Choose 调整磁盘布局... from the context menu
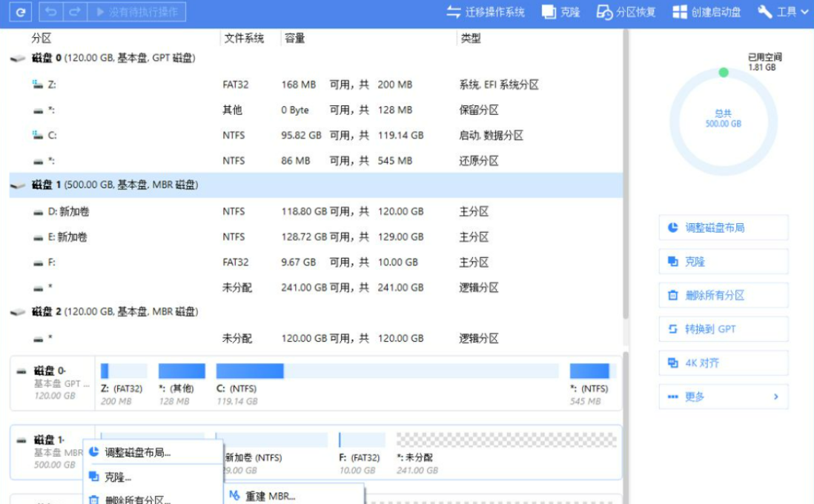This screenshot has width=814, height=504. coord(138,452)
